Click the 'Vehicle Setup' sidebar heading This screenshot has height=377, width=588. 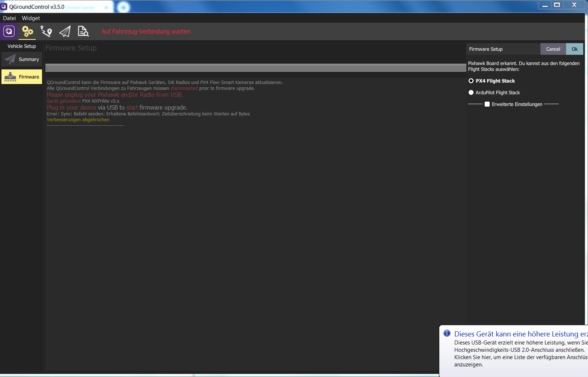22,46
